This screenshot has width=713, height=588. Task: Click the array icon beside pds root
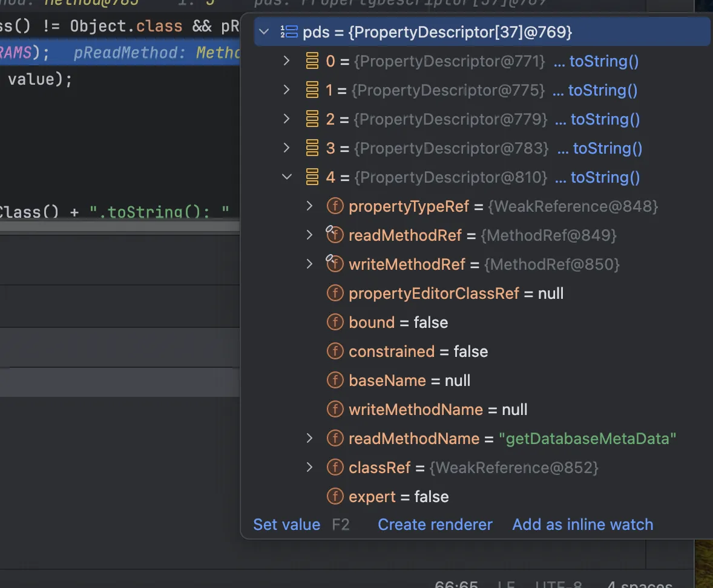point(289,32)
